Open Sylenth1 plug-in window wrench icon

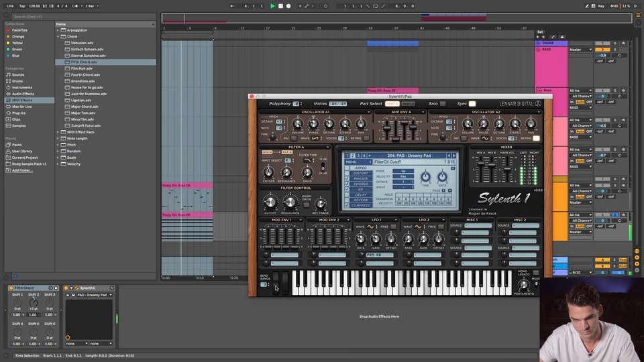coord(76,288)
